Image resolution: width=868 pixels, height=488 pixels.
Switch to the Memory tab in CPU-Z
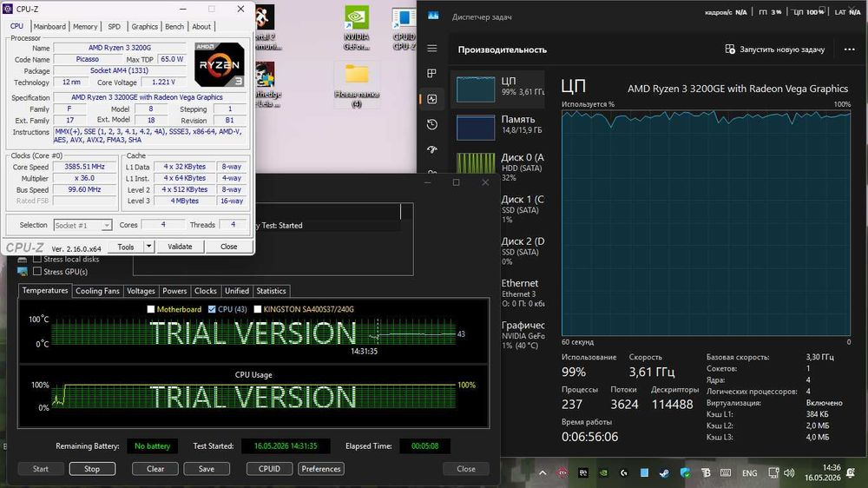(85, 27)
